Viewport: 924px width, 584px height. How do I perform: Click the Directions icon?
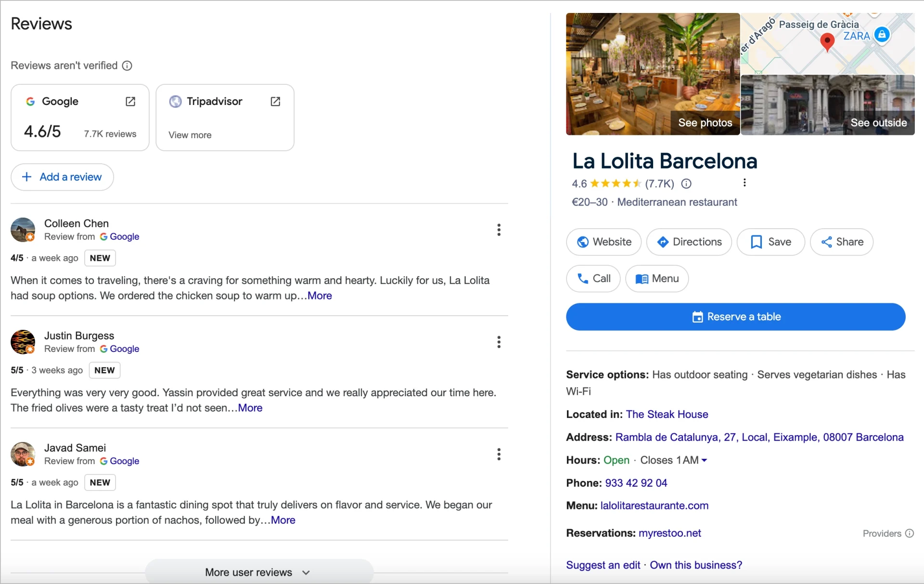click(x=663, y=242)
